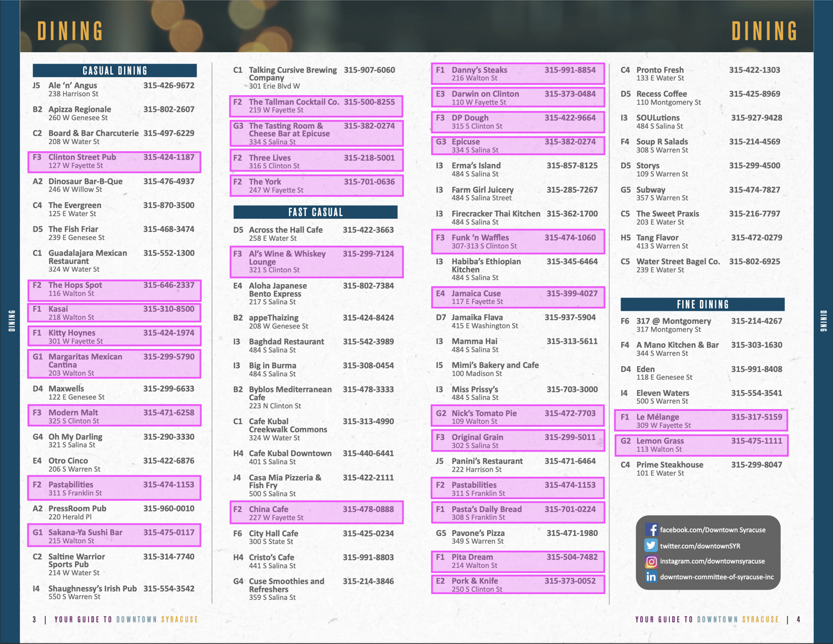The width and height of the screenshot is (833, 644).
Task: Click Byblos Mediterranean Cafe name
Action: 290,393
